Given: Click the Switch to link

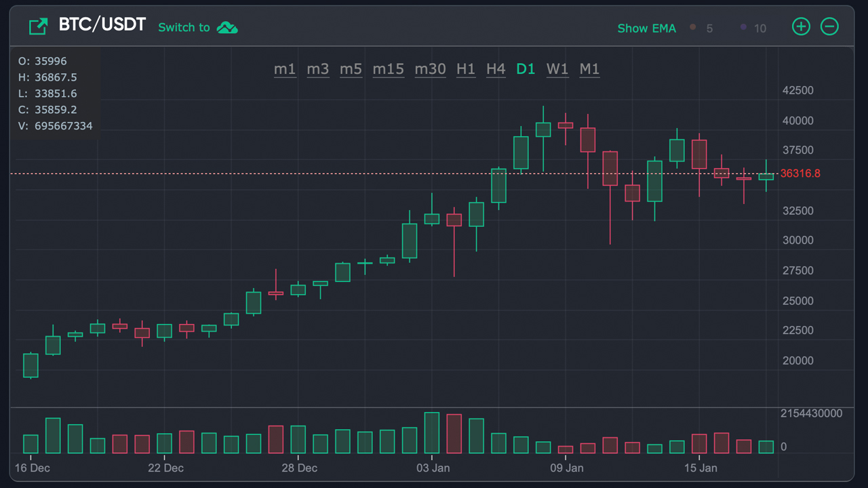Looking at the screenshot, I should [184, 27].
